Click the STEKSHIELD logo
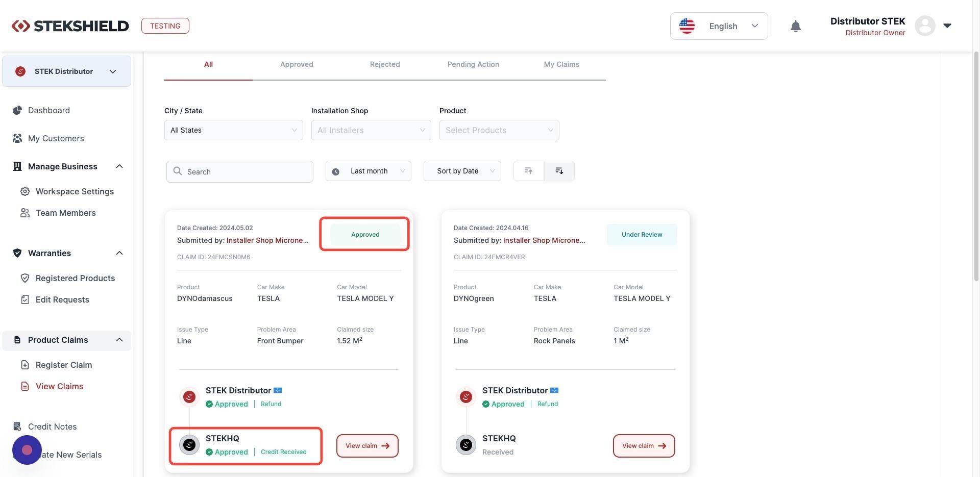Viewport: 980px width, 477px height. tap(70, 26)
